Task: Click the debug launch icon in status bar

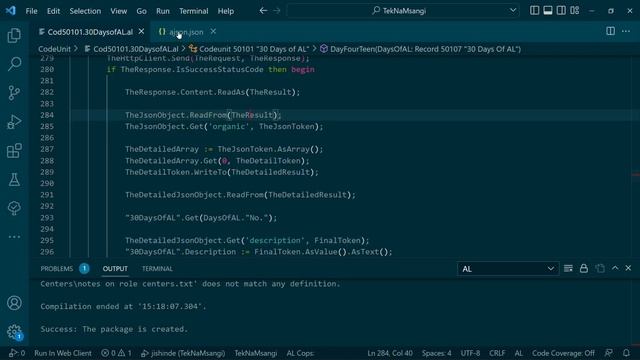Action: (17, 353)
